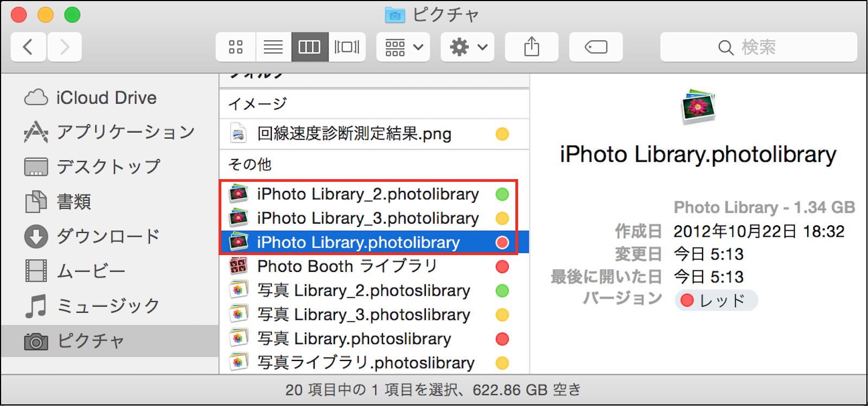868x406 pixels.
Task: Click the iPhoto Library preview thumbnail
Action: pyautogui.click(x=698, y=107)
